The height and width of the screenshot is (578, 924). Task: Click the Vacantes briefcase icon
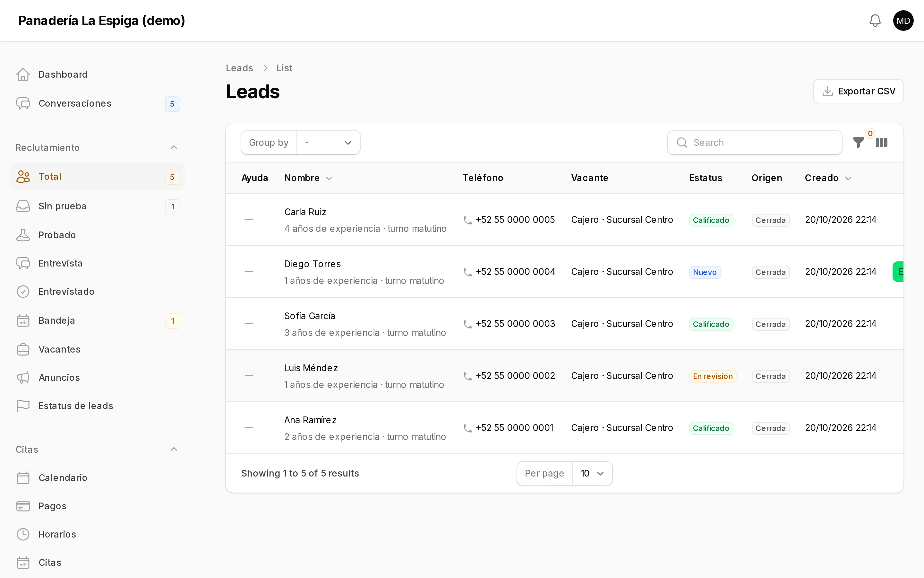[23, 349]
